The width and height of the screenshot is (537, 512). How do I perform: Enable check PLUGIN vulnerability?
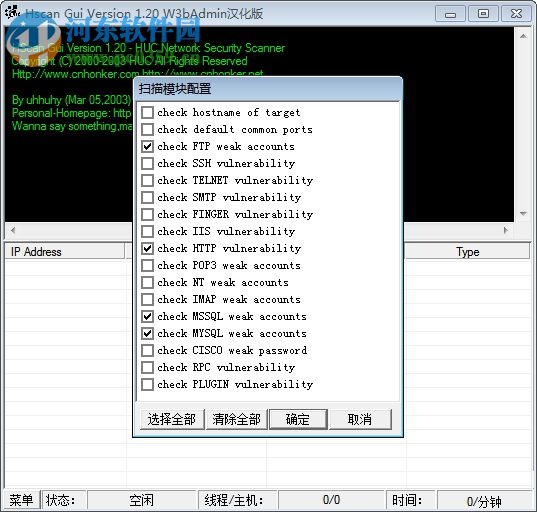pos(147,384)
